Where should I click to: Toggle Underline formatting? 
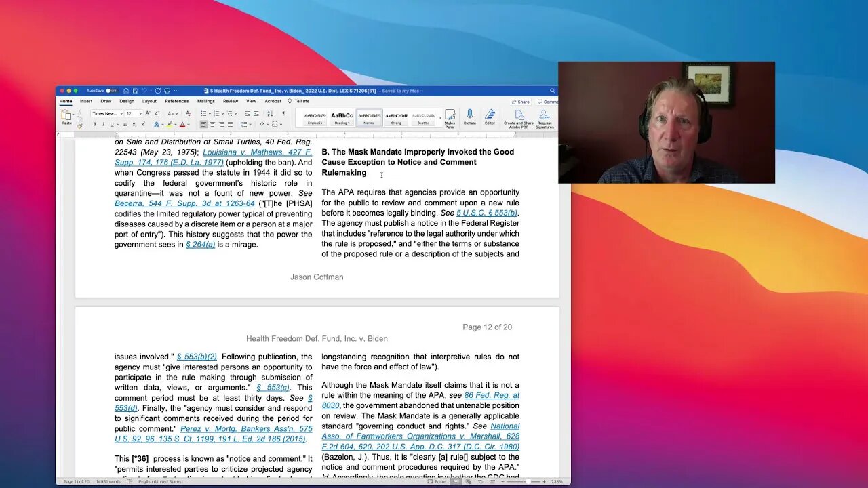[x=112, y=125]
